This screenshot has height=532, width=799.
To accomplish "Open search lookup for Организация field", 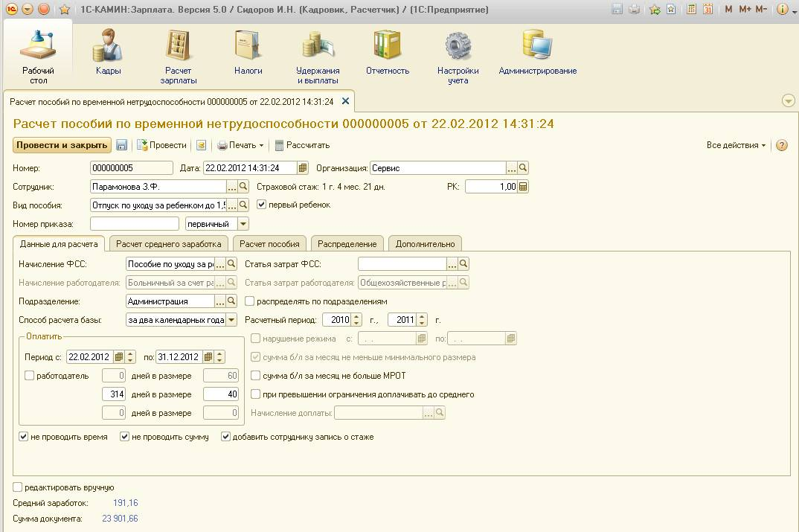I will 523,167.
